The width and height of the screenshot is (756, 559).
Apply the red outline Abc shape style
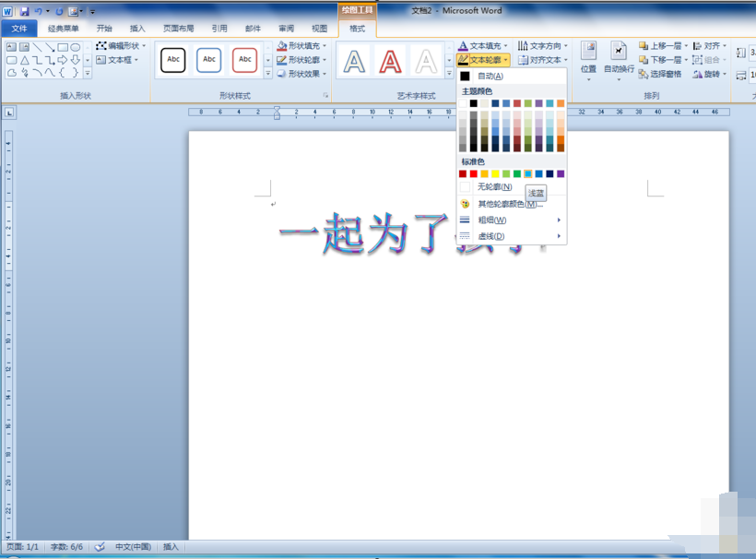245,60
